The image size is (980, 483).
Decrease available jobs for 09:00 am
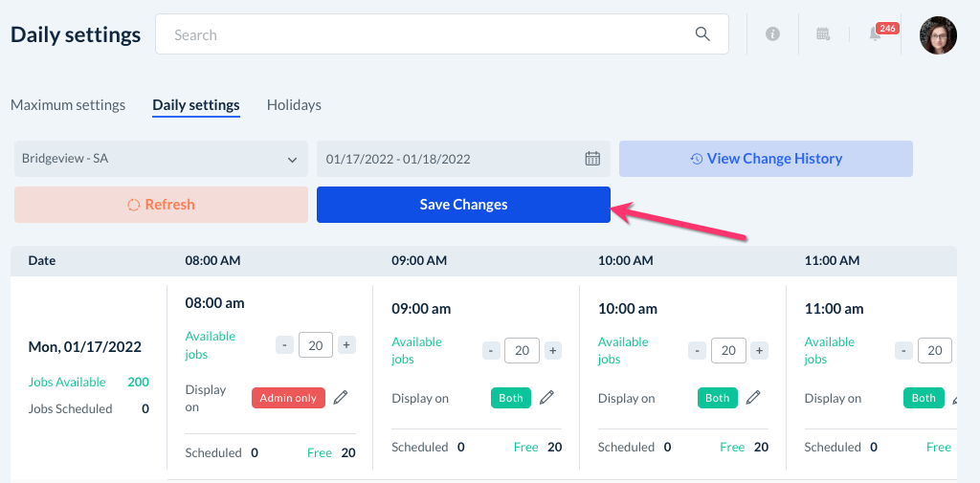[x=491, y=351]
